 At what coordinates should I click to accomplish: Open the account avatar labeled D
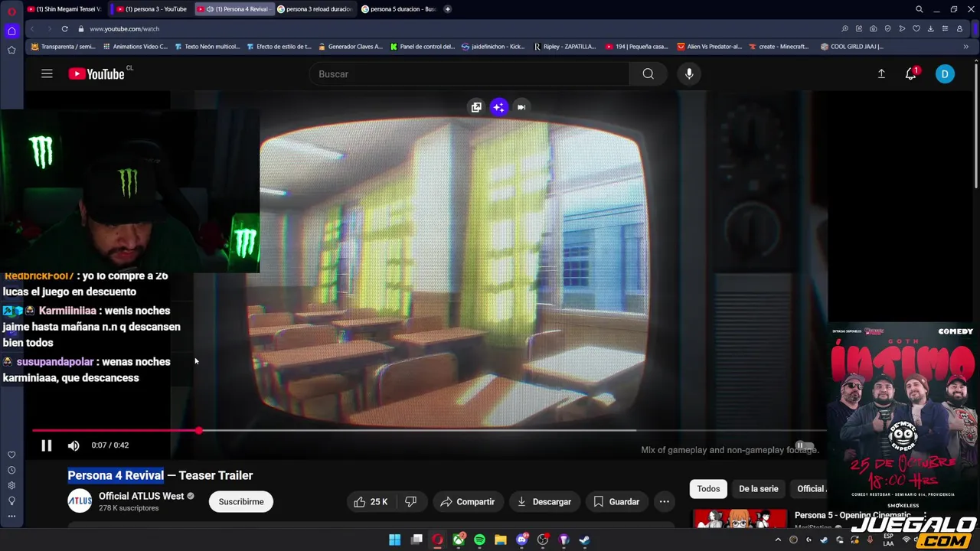coord(945,73)
